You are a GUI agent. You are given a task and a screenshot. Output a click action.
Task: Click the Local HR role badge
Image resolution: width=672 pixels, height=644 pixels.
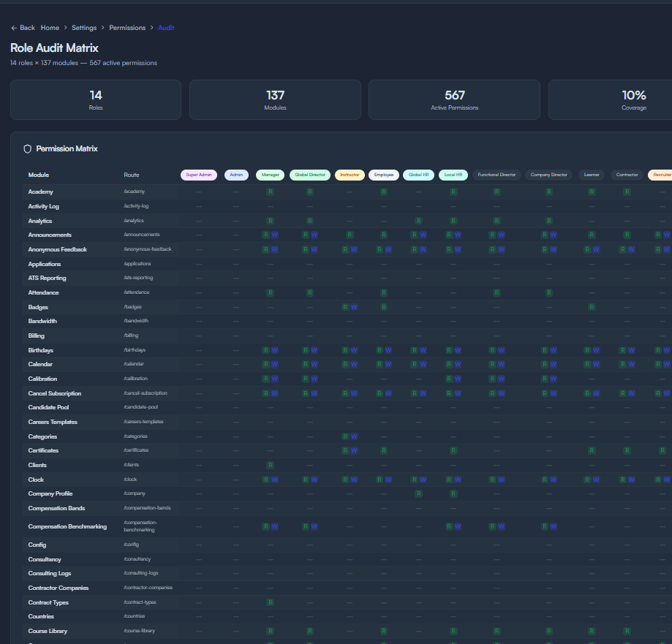(453, 175)
